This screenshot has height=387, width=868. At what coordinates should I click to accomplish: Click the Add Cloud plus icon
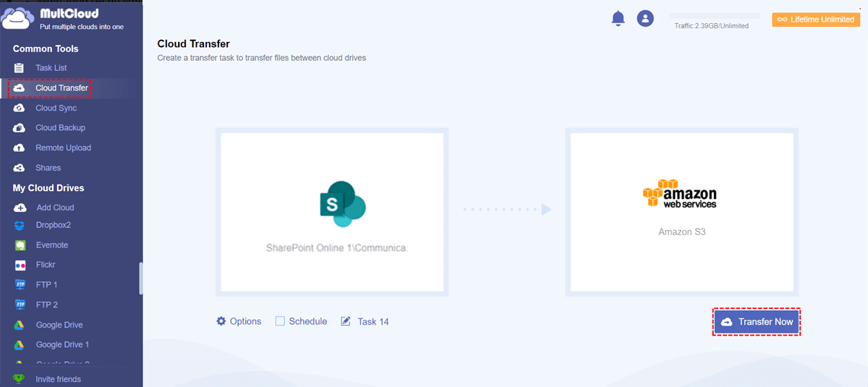pos(20,208)
